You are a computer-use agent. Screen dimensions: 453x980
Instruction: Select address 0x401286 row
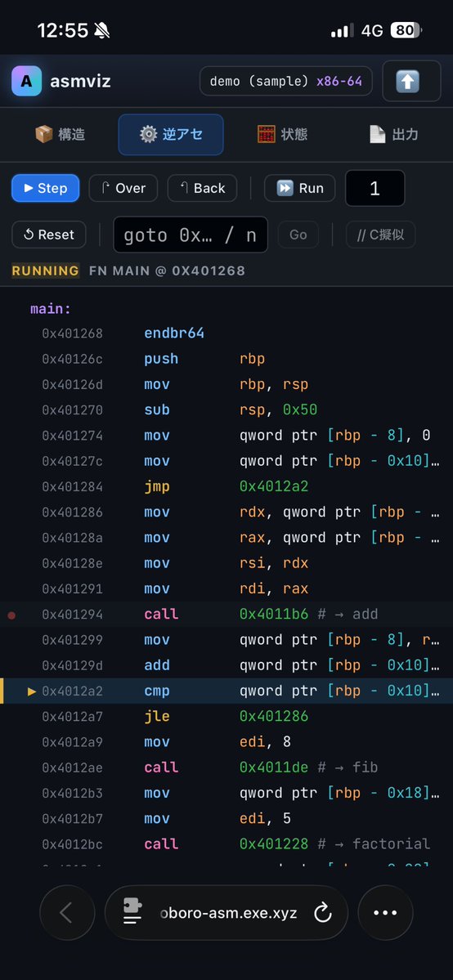point(226,512)
